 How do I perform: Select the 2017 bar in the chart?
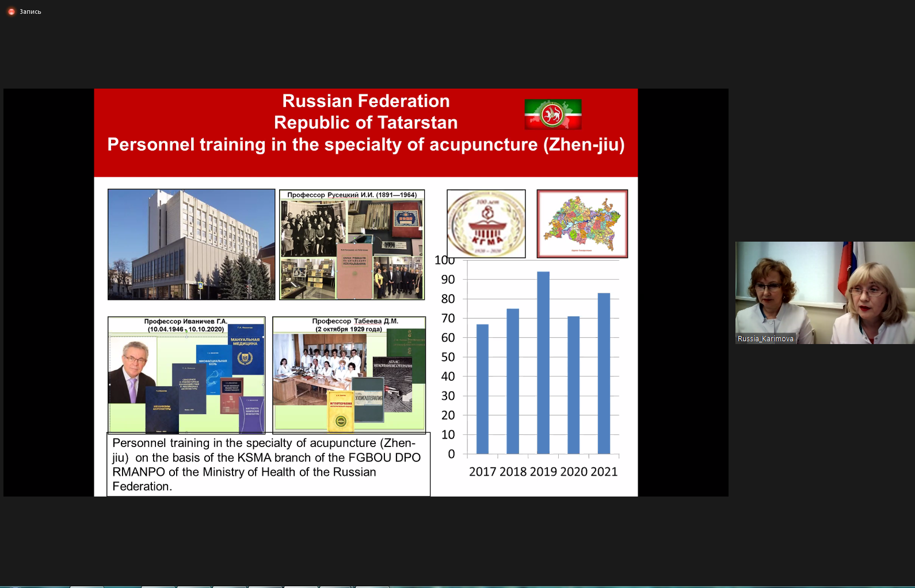coord(482,389)
